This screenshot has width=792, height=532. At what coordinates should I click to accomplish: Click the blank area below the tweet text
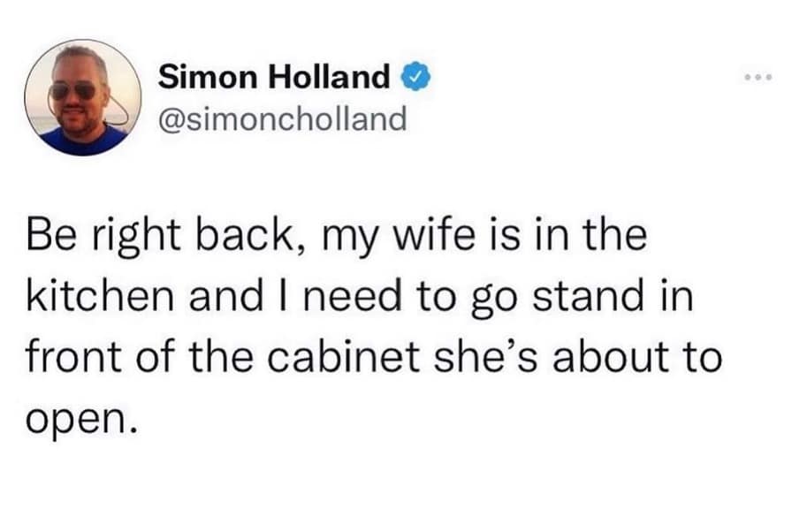point(396,486)
